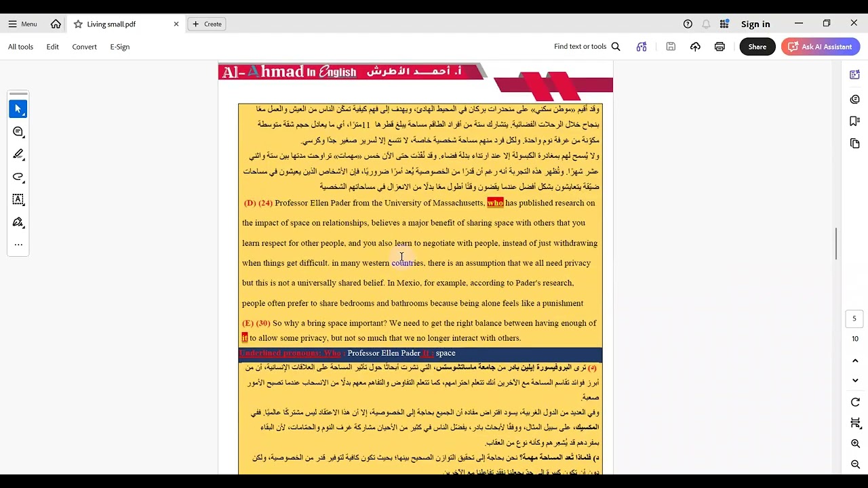868x488 pixels.
Task: Click the upload to cloud icon
Action: point(695,47)
